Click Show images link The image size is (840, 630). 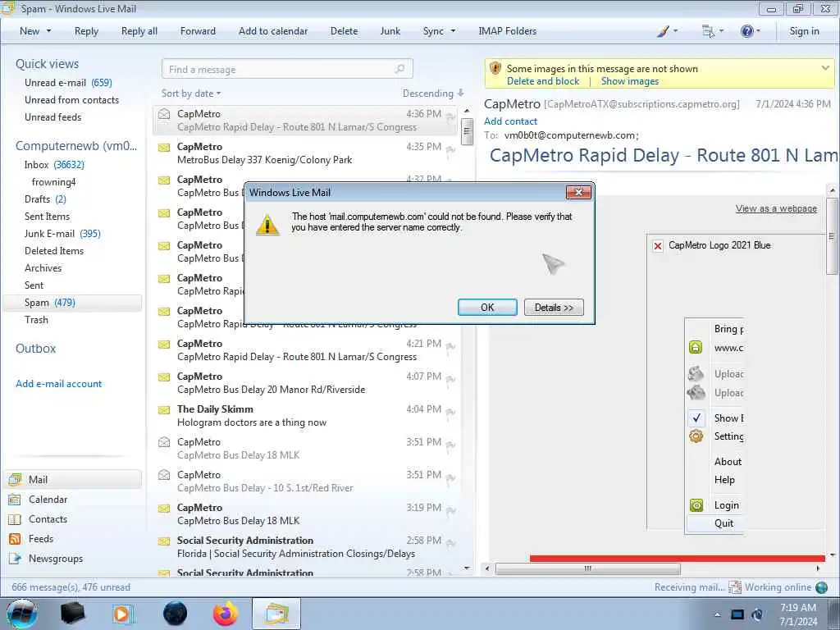click(629, 81)
